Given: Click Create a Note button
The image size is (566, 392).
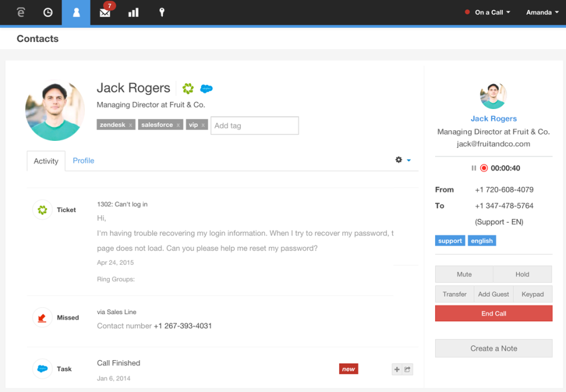Looking at the screenshot, I should (x=493, y=348).
